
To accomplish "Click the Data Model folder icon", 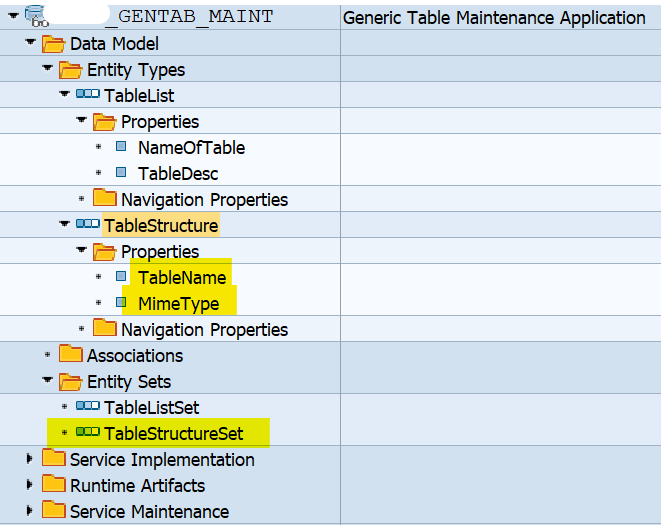I will click(54, 43).
